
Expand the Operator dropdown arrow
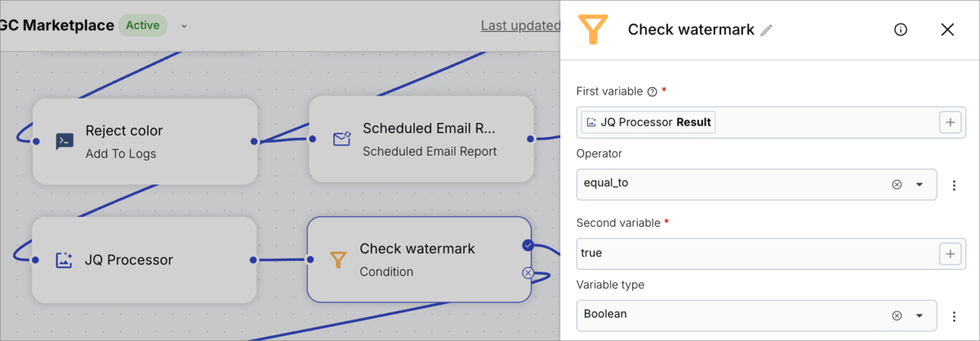point(920,184)
